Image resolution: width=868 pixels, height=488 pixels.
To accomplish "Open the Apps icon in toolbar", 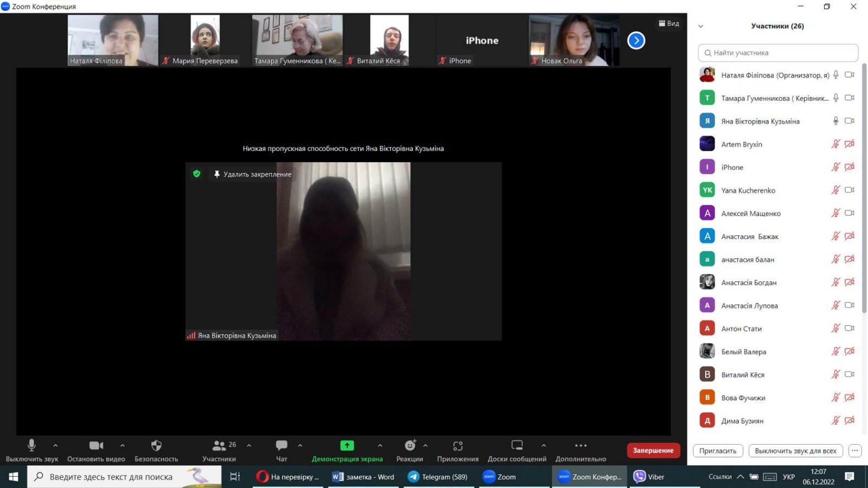I will 458,446.
